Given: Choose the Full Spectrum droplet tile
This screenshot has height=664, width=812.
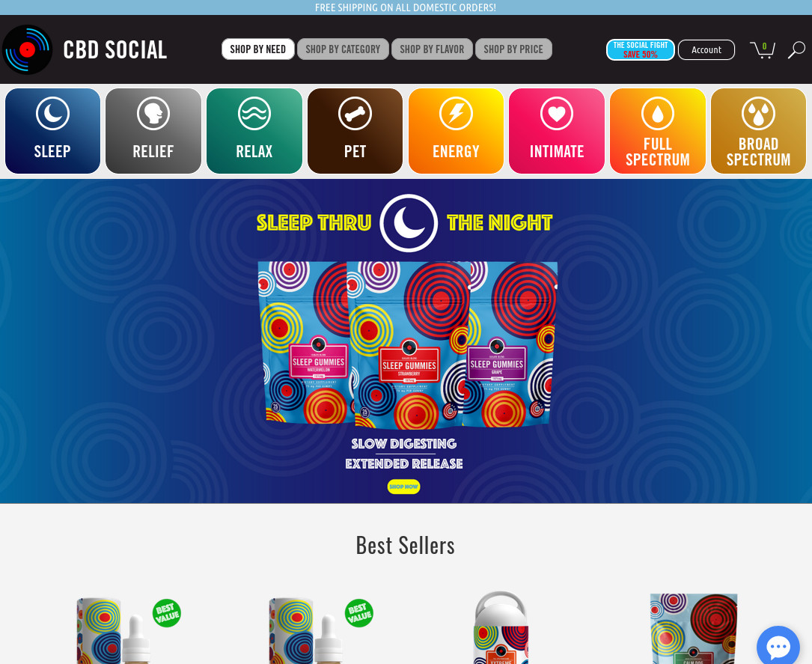Looking at the screenshot, I should pyautogui.click(x=658, y=131).
